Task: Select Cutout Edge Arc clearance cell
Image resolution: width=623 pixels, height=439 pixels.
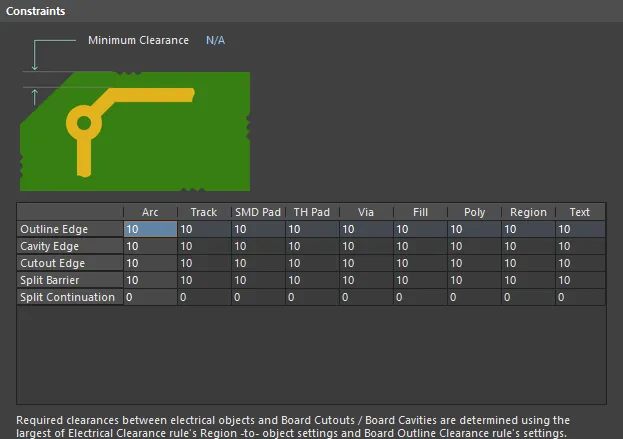Action: coord(150,263)
